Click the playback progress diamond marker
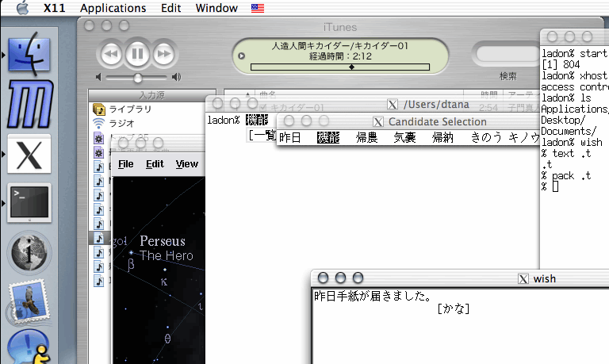The height and width of the screenshot is (364, 609). click(x=351, y=67)
